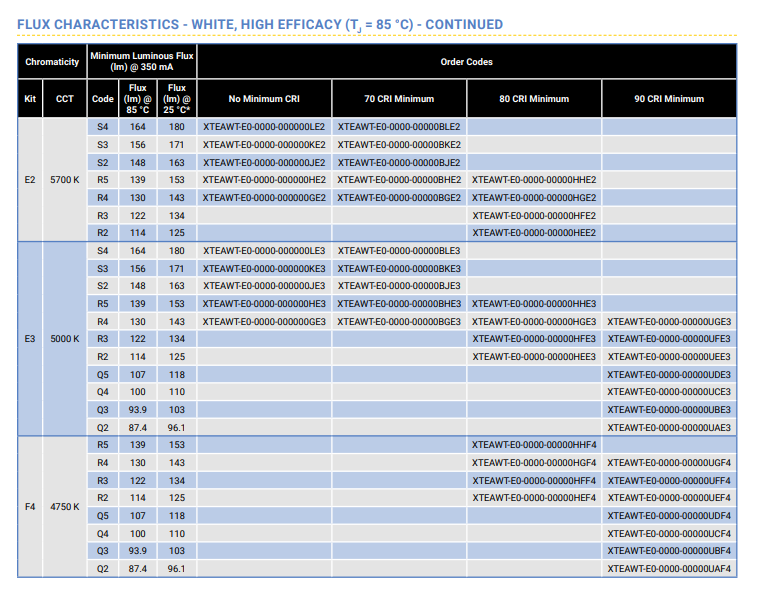Click order code XTEAWT-E0-0000-000000LE3
Screen dimensions: 759x603
264,251
